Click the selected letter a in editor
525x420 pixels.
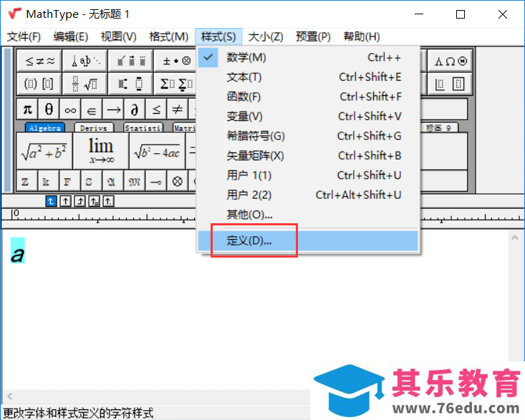18,251
